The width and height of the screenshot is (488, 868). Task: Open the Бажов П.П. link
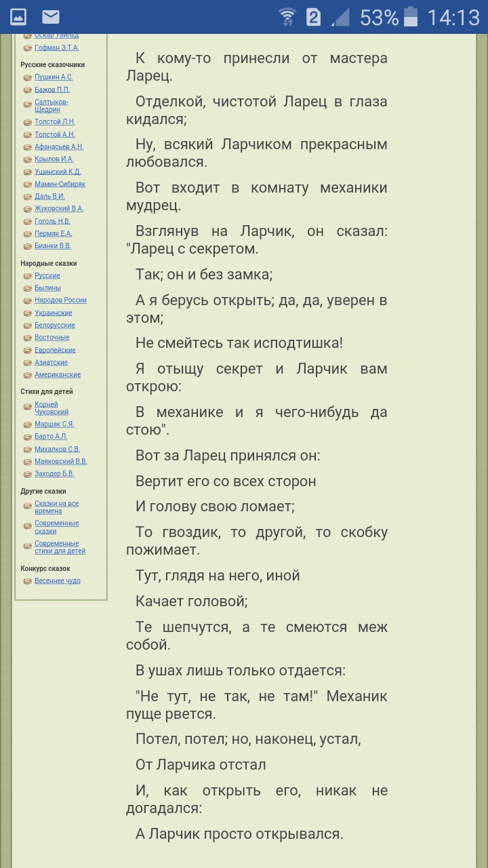coord(52,90)
